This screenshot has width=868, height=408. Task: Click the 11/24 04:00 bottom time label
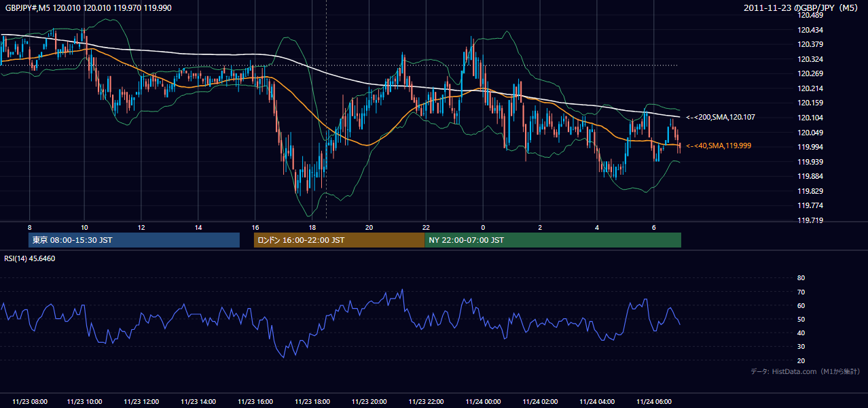click(597, 401)
